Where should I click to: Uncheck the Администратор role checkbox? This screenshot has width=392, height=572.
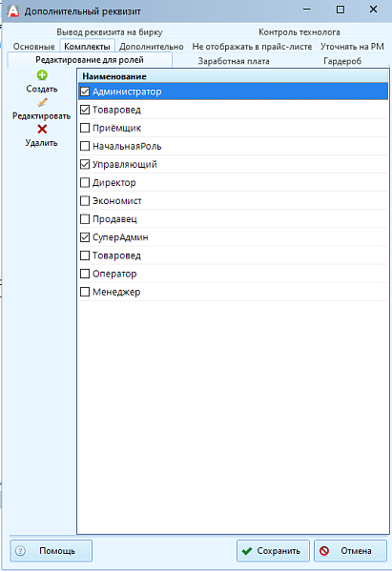(x=85, y=92)
